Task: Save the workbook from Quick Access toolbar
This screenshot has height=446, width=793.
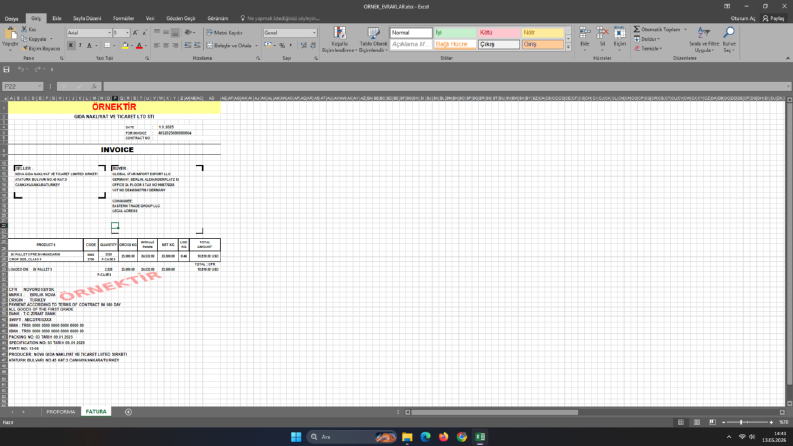Action: tap(7, 69)
